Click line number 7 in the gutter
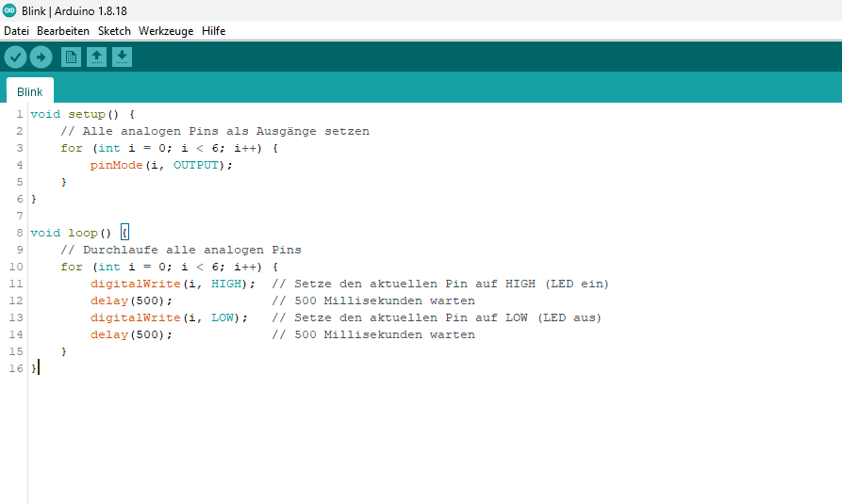This screenshot has height=504, width=842. point(20,216)
